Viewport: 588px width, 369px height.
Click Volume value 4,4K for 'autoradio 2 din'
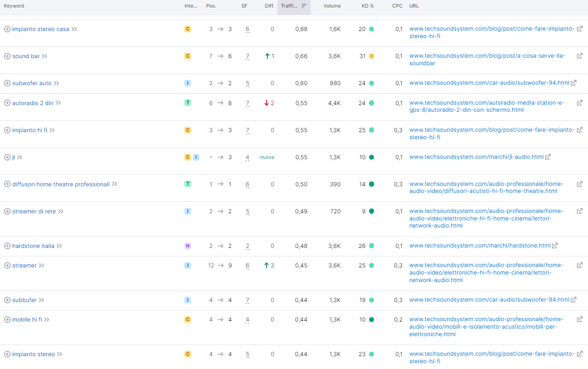[x=334, y=103]
